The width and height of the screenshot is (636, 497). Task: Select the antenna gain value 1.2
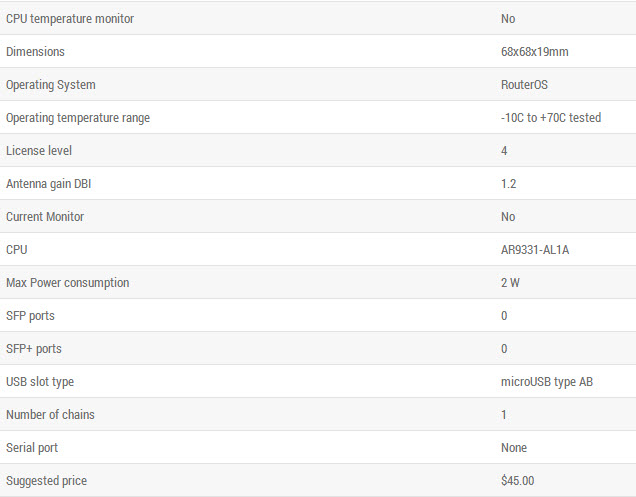coord(509,184)
